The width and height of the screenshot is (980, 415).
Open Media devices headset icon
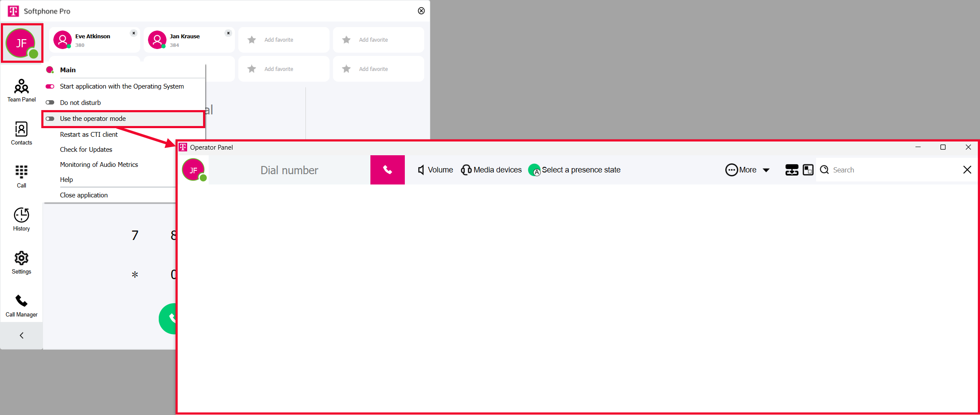(x=466, y=170)
